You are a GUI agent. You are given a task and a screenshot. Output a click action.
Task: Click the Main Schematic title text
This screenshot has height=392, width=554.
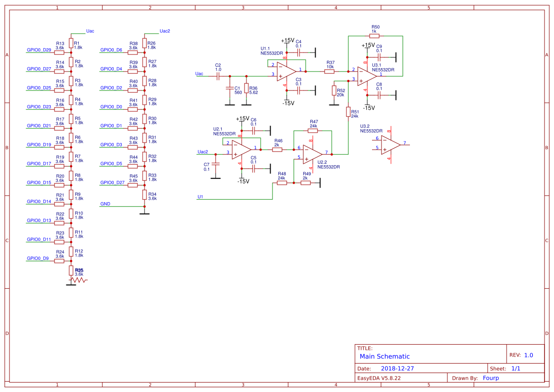point(384,356)
